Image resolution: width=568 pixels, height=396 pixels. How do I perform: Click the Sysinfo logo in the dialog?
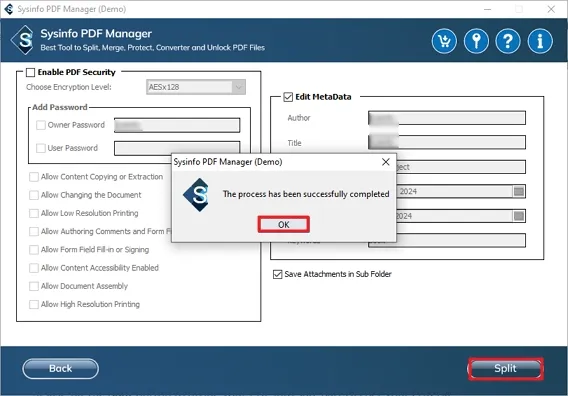coord(197,195)
